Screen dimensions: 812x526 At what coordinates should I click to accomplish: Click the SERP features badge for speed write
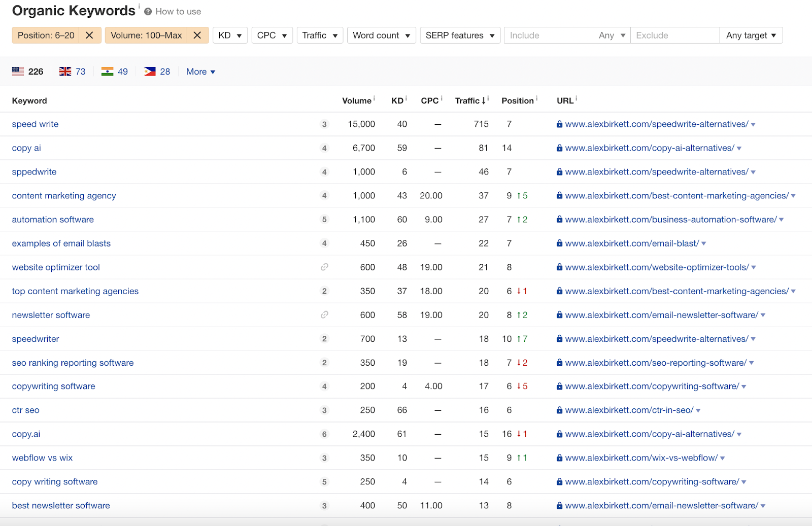tap(324, 124)
